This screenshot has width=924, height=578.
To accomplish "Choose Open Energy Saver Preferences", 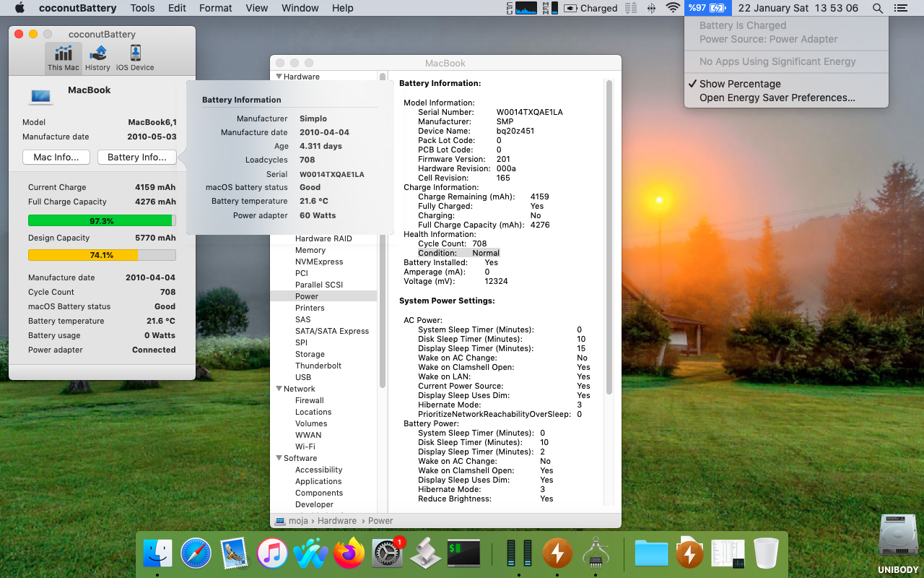I will (777, 98).
